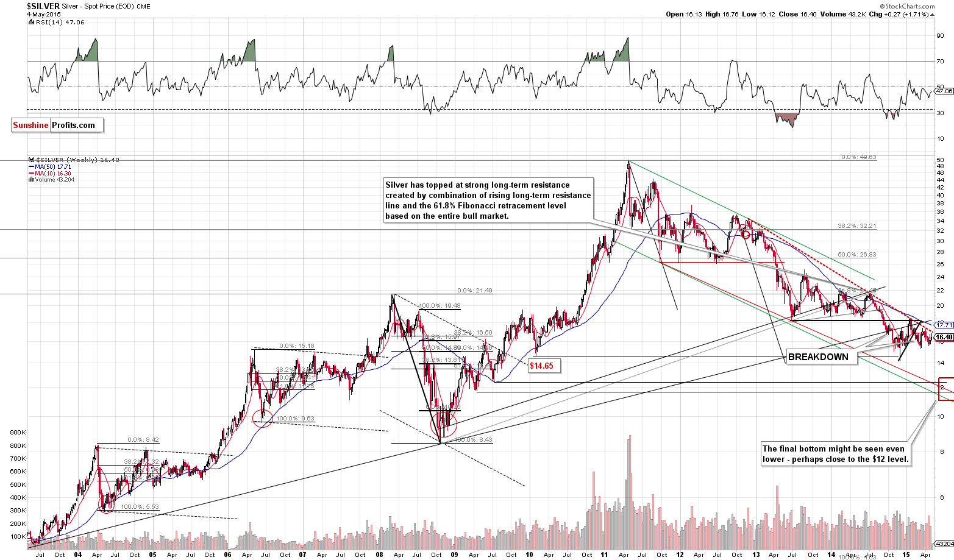Image resolution: width=954 pixels, height=560 pixels.
Task: Click the RSI current value tag 47.06
Action: tap(944, 91)
